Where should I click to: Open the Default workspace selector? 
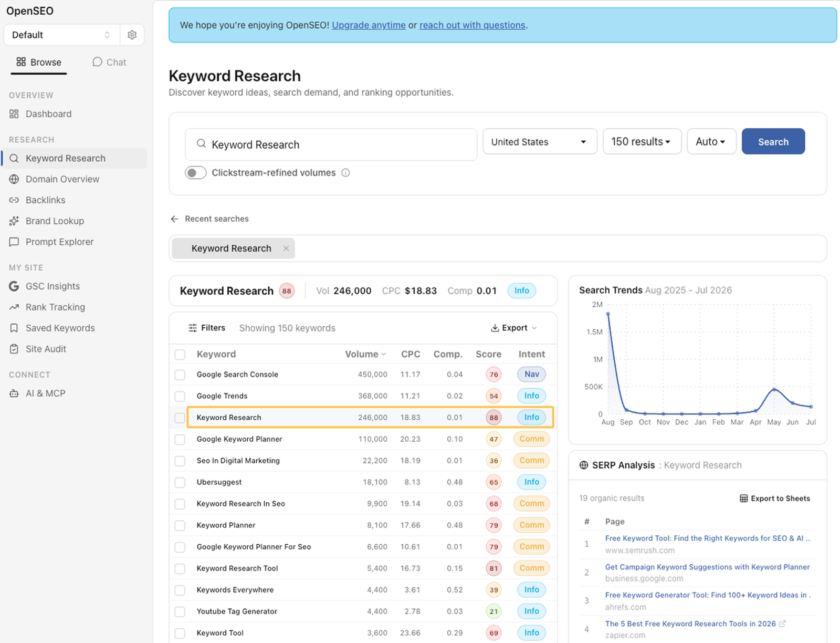pos(62,35)
